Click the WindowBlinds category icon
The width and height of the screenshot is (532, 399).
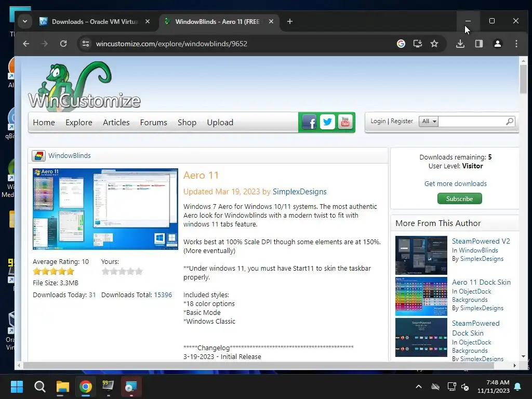pyautogui.click(x=38, y=156)
